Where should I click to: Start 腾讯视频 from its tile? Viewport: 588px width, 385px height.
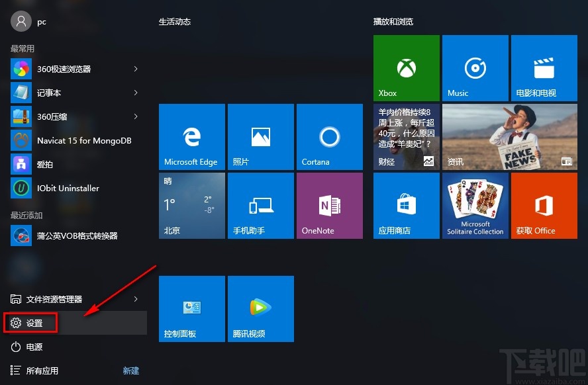point(260,308)
